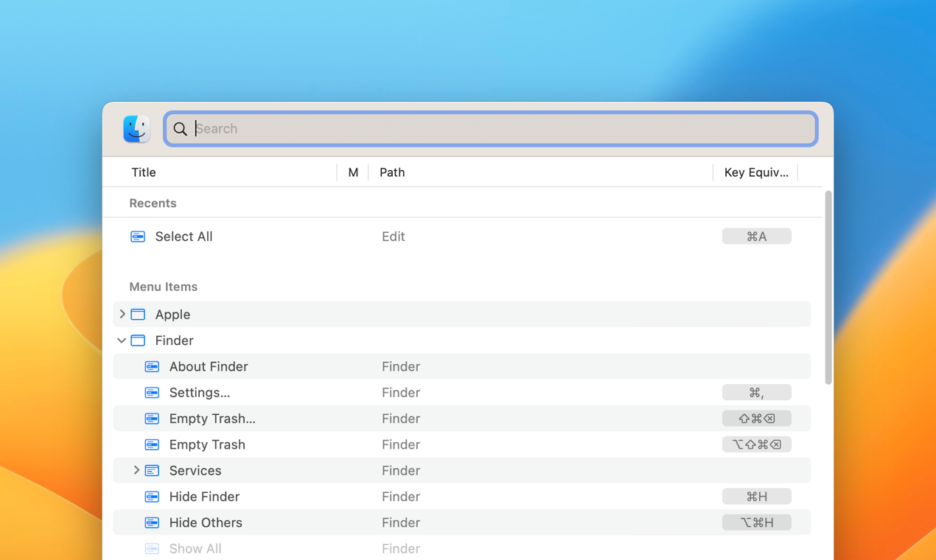Click the Select All menu item icon
Viewport: 936px width, 560px height.
click(x=138, y=237)
